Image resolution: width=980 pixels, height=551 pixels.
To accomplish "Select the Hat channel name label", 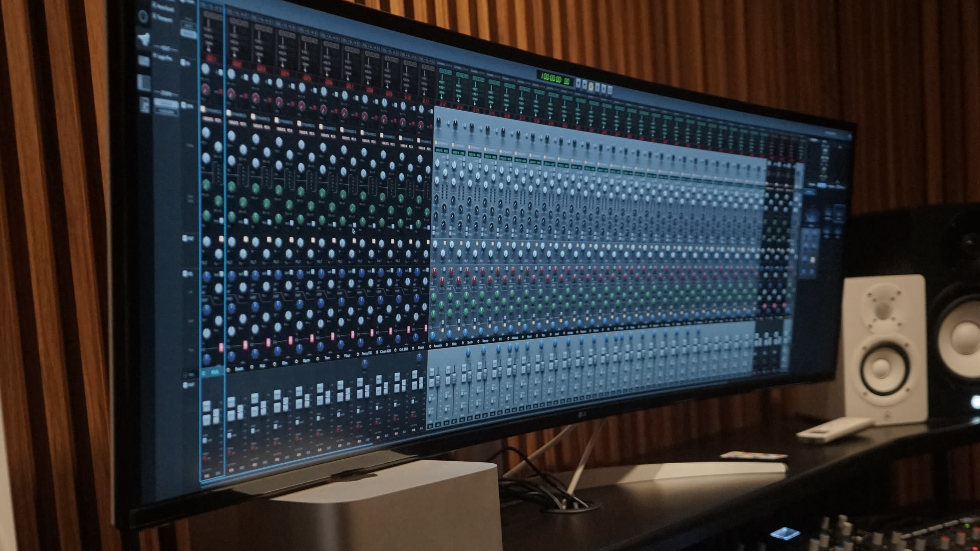I will point(262,366).
